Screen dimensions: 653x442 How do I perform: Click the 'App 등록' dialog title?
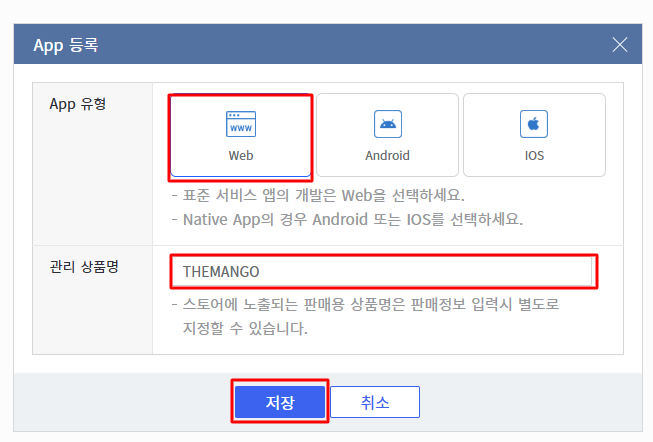click(x=66, y=46)
